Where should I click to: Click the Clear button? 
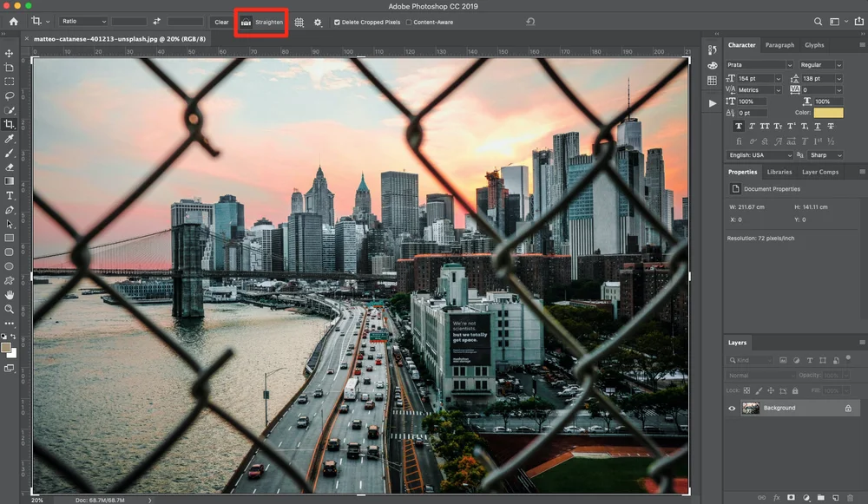tap(221, 23)
